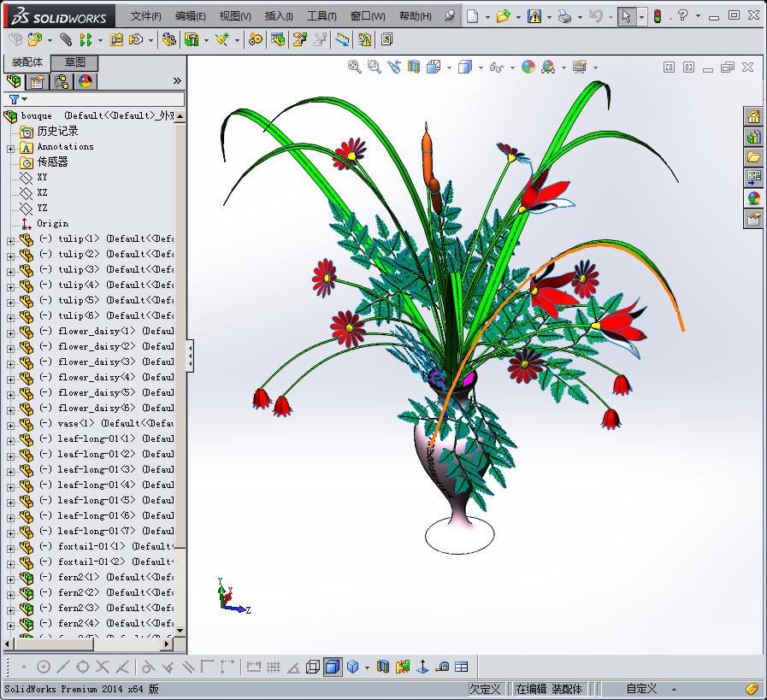
Task: Click the 欠定义 status bar text
Action: pyautogui.click(x=485, y=689)
